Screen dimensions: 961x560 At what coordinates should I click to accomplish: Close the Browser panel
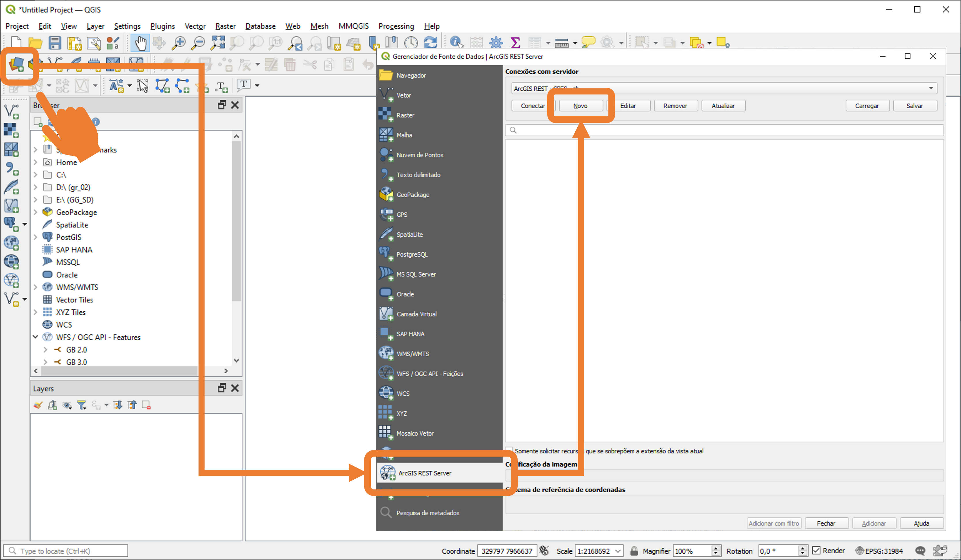click(x=235, y=105)
